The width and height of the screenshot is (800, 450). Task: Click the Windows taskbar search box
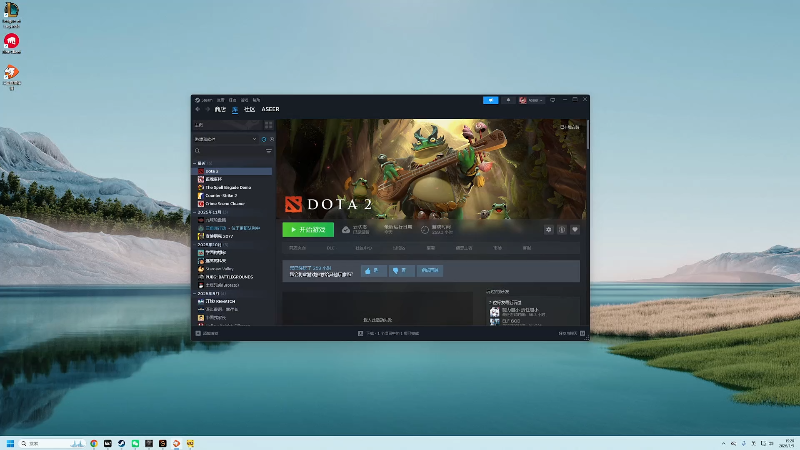52,443
